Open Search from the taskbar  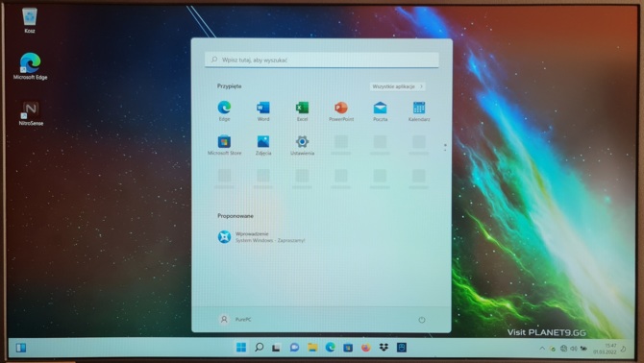[260, 348]
